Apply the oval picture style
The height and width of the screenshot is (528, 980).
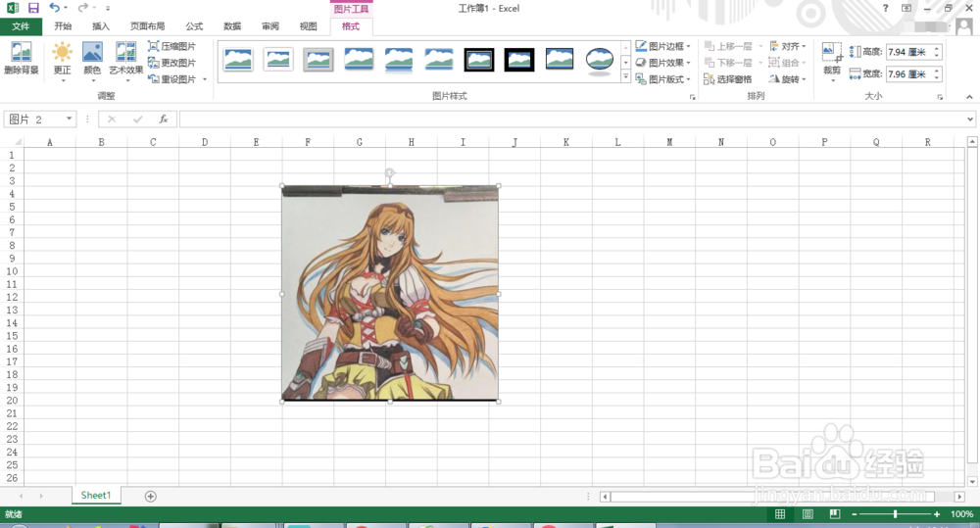point(600,60)
